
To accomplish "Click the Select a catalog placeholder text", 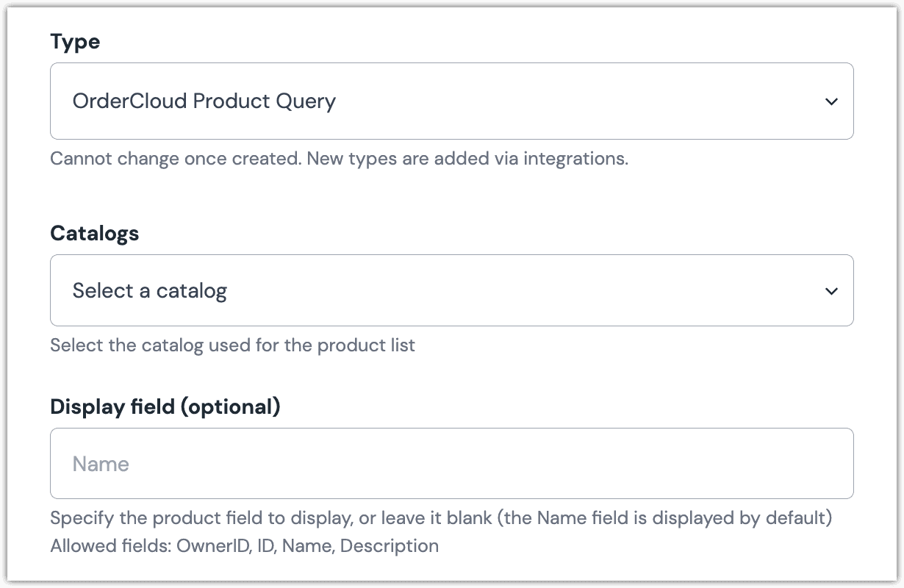I will click(x=149, y=290).
